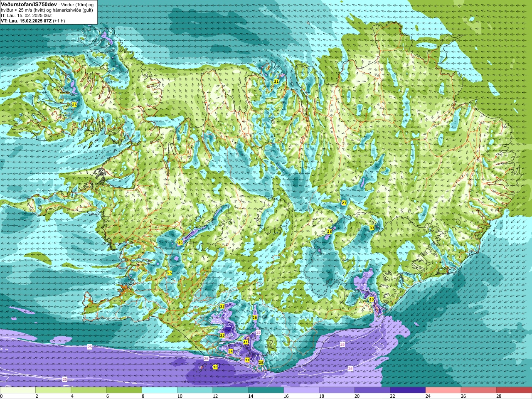Image resolution: width=532 pixels, height=399 pixels.
Task: Click the 12–14 m/s teal legend swatch
Action: (x=230, y=390)
